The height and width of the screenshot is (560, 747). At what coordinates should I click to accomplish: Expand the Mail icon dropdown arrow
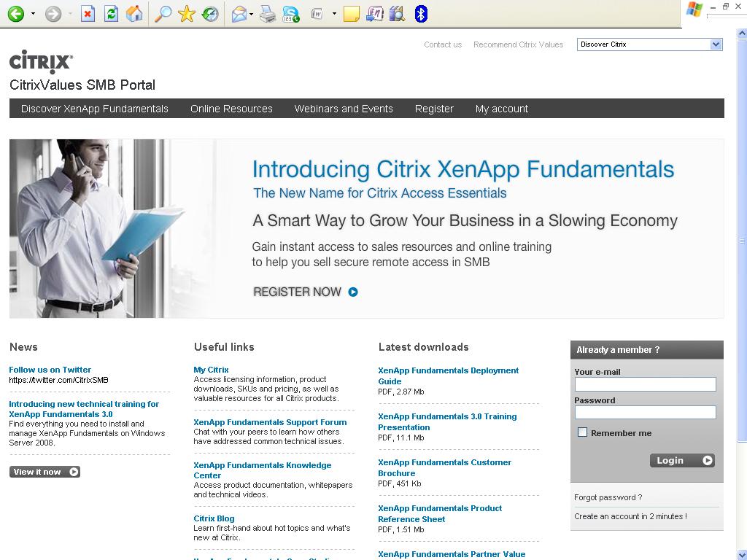(x=251, y=14)
